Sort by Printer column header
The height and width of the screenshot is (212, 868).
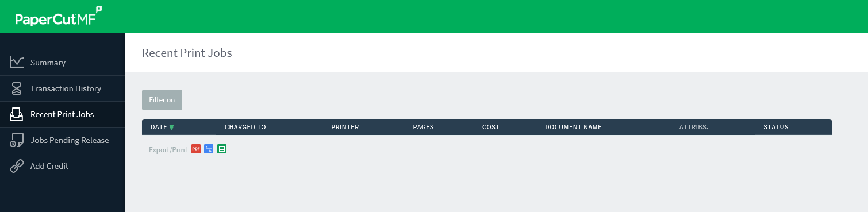(x=345, y=127)
